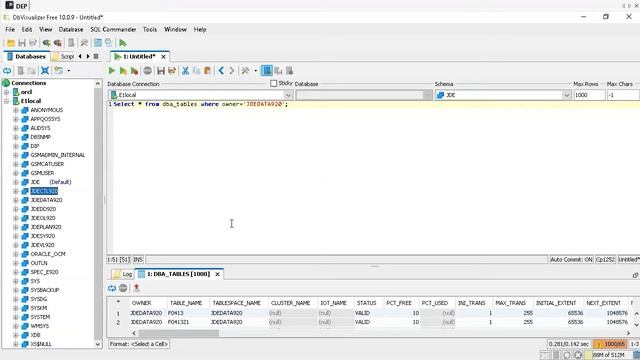The width and height of the screenshot is (640, 360).
Task: Click the paste clipboard icon
Action: (x=207, y=71)
